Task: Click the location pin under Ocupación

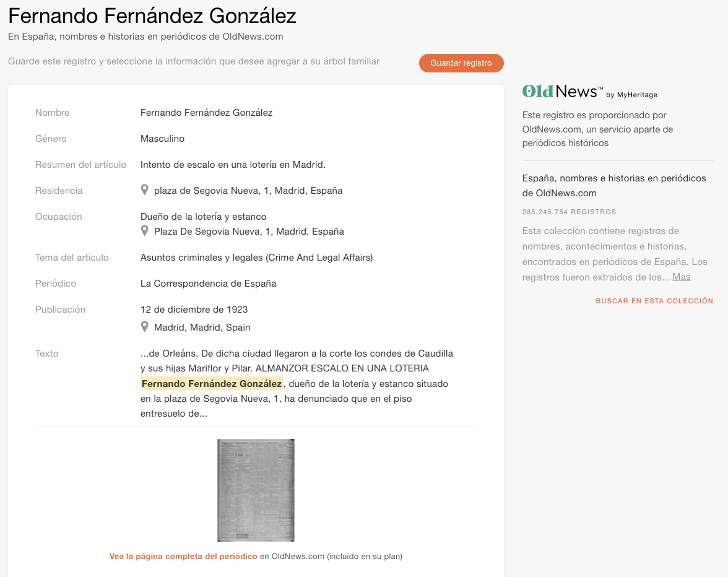Action: pos(145,231)
